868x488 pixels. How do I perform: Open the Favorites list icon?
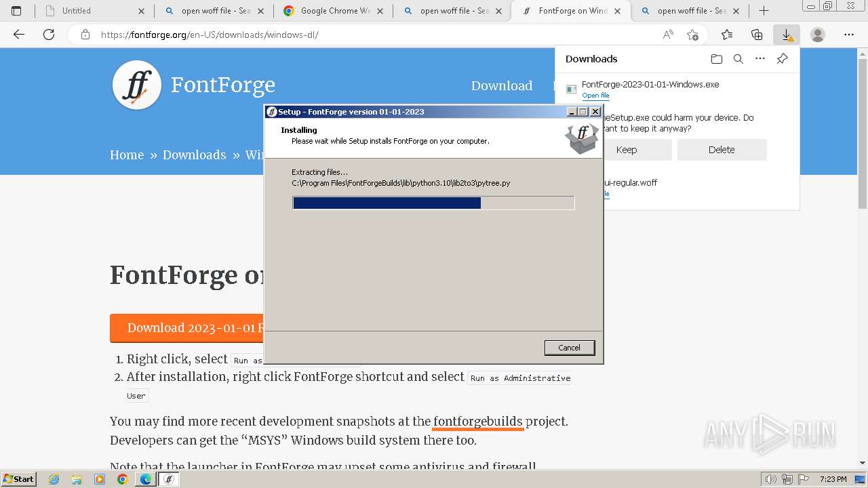click(x=727, y=35)
